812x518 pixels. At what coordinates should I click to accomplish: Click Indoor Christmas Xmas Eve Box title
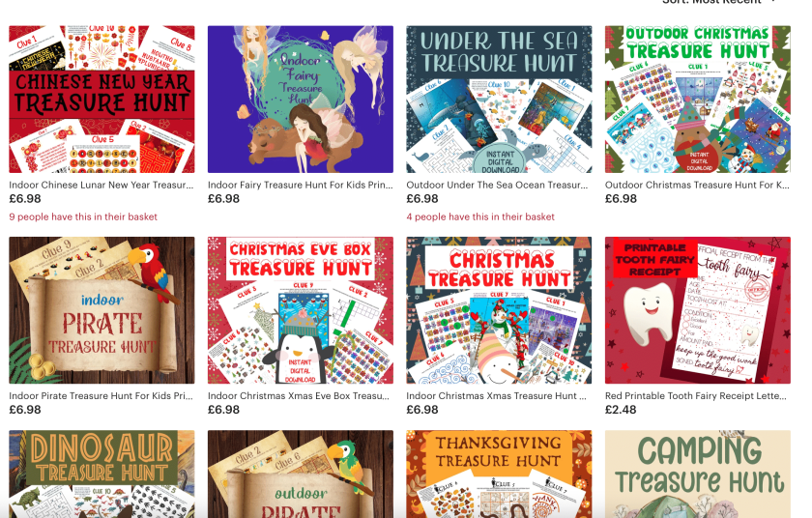point(299,396)
